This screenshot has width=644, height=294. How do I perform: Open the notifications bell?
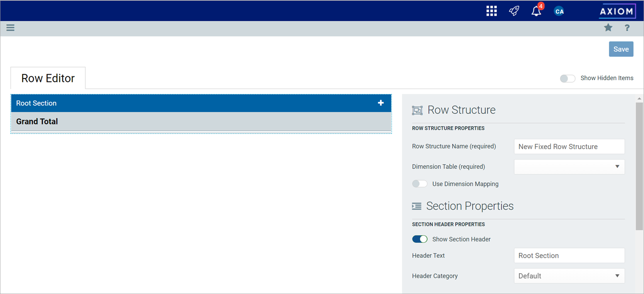pos(536,11)
